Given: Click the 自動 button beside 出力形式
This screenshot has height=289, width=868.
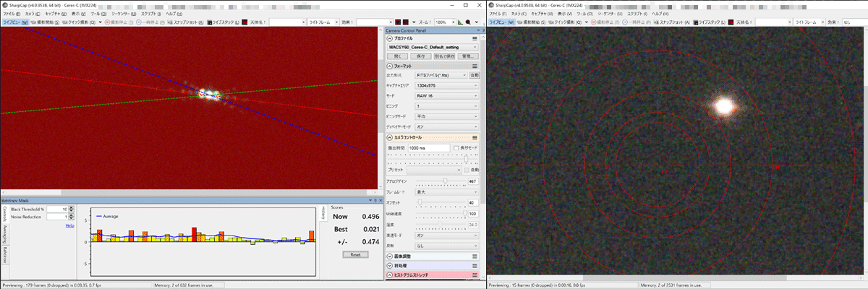Looking at the screenshot, I should pos(475,75).
